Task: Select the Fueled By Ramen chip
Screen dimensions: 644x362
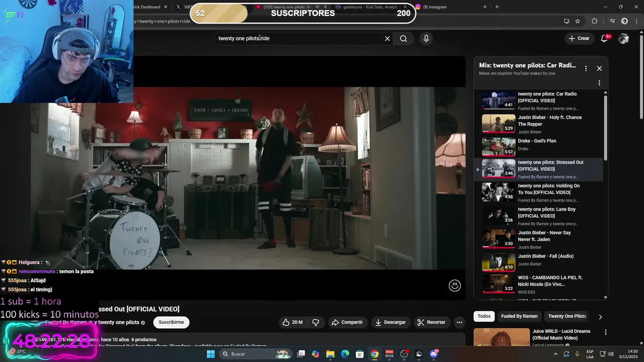Action: (x=519, y=316)
